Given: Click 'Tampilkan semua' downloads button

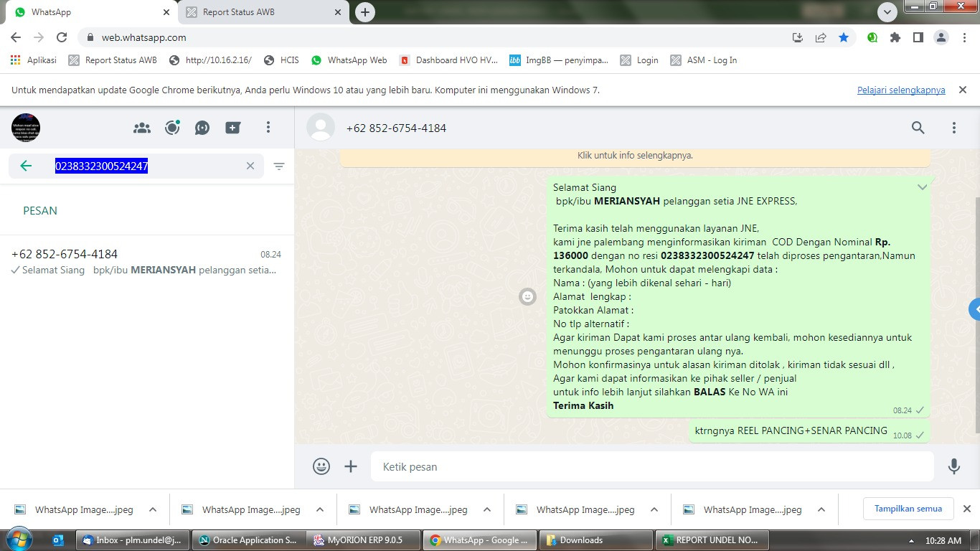Looking at the screenshot, I should tap(908, 509).
